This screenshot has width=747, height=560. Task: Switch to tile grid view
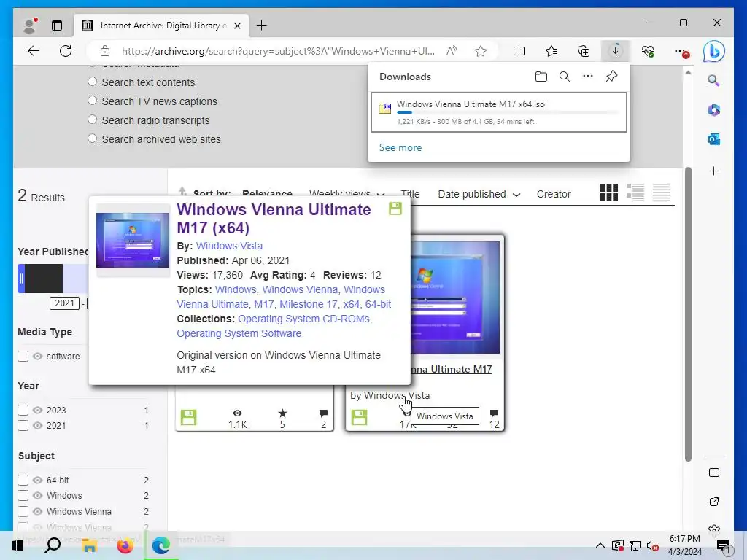pyautogui.click(x=609, y=192)
